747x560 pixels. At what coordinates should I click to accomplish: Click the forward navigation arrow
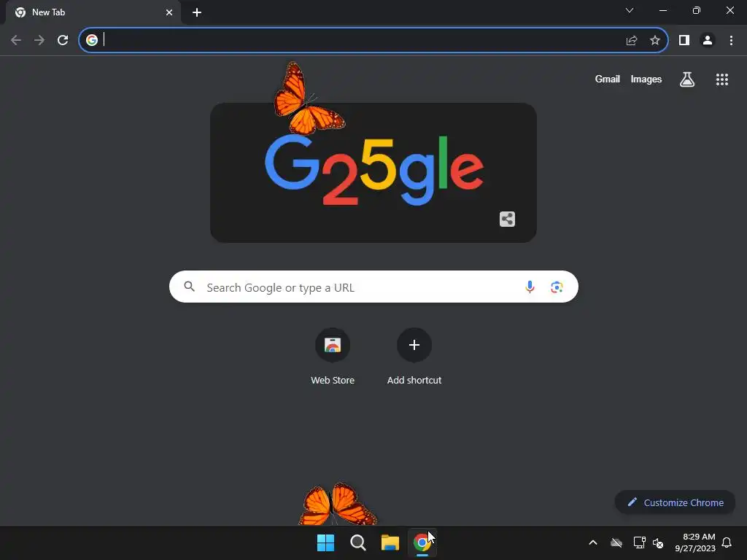[39, 40]
